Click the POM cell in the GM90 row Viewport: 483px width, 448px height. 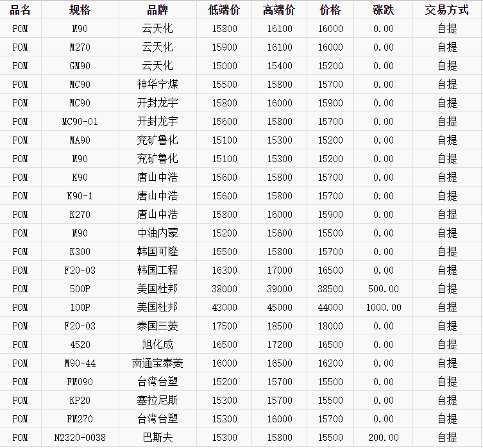click(x=20, y=66)
